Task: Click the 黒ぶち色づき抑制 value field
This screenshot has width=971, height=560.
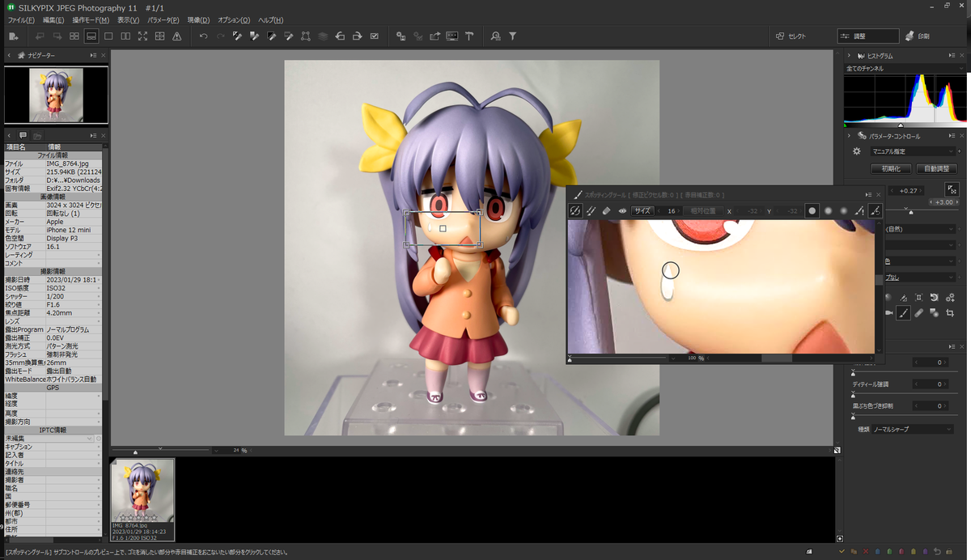Action: pyautogui.click(x=929, y=405)
